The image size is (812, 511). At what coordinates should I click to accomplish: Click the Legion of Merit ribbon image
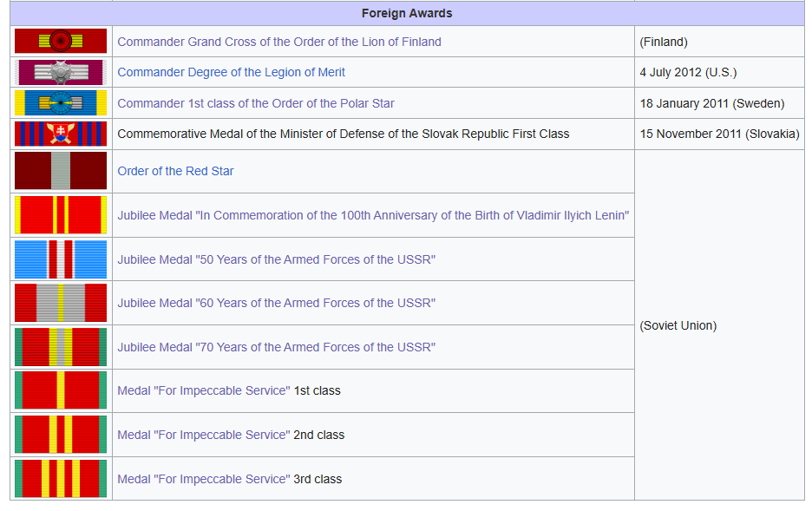tap(61, 72)
